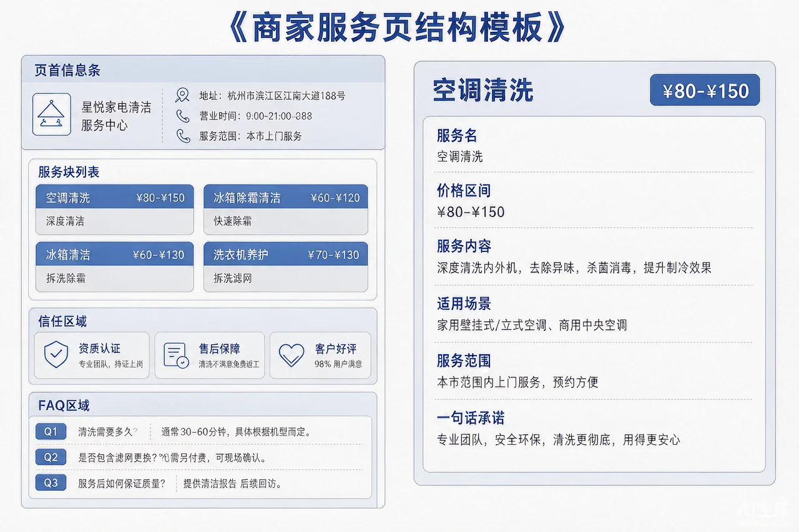The image size is (799, 532).
Task: Select the Q2 question badge
Action: tap(51, 457)
